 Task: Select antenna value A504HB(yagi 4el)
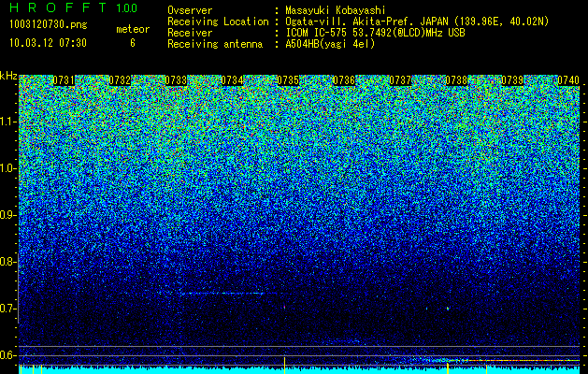click(330, 44)
